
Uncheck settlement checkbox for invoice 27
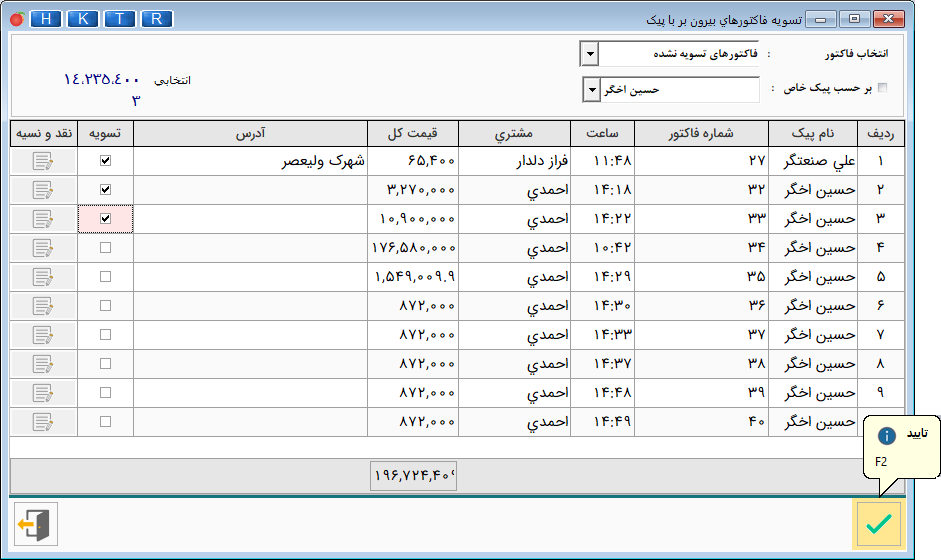(x=105, y=161)
